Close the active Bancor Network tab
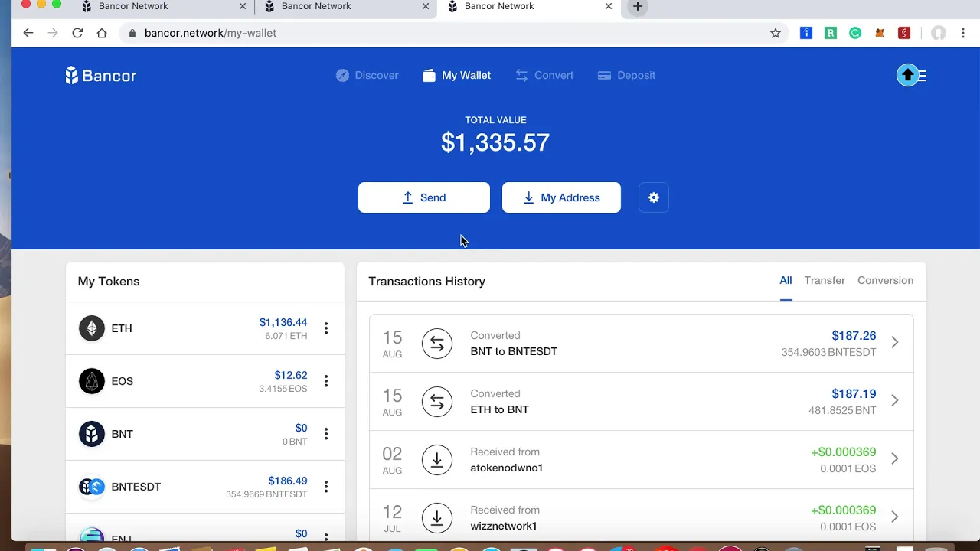The image size is (980, 551). pyautogui.click(x=609, y=6)
